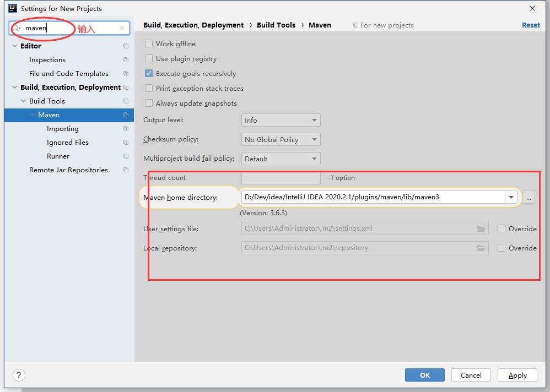Close the Settings for New Projects dialog
This screenshot has width=550, height=392.
532,8
